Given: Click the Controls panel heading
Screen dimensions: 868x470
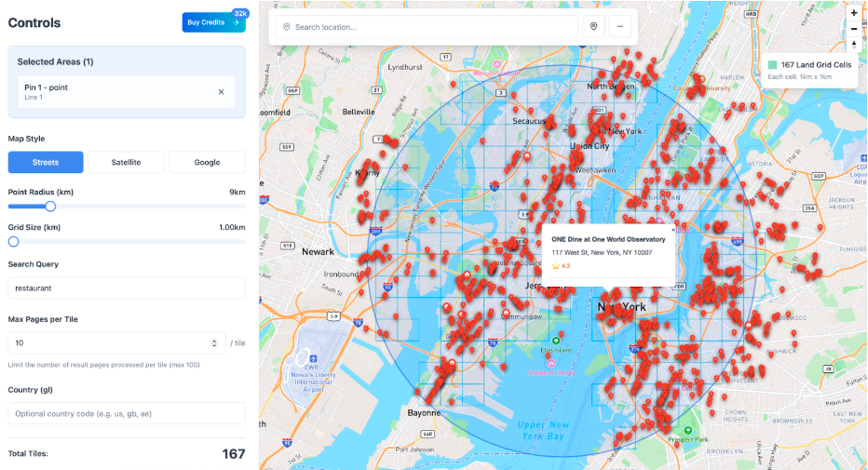Looking at the screenshot, I should coord(34,23).
